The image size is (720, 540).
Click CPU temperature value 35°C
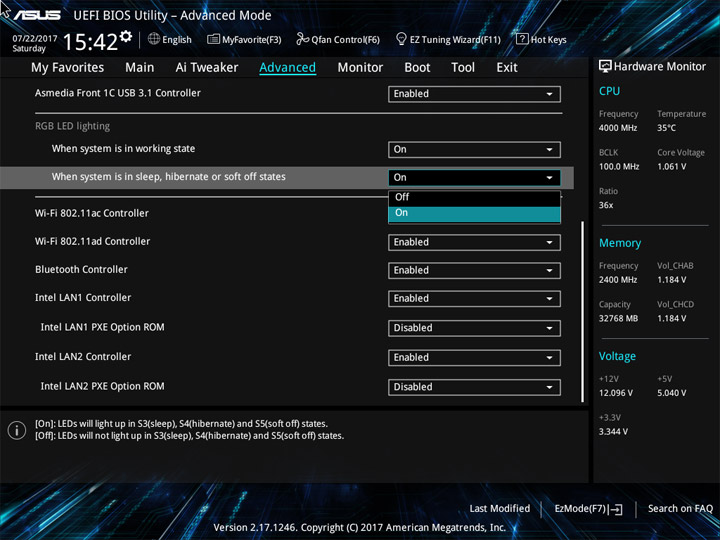[666, 128]
